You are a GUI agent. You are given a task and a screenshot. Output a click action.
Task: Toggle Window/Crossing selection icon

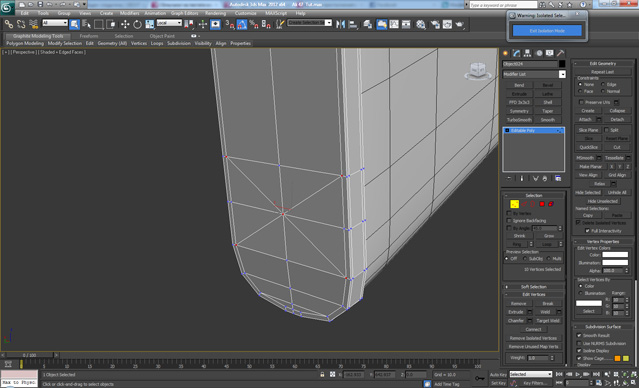111,24
